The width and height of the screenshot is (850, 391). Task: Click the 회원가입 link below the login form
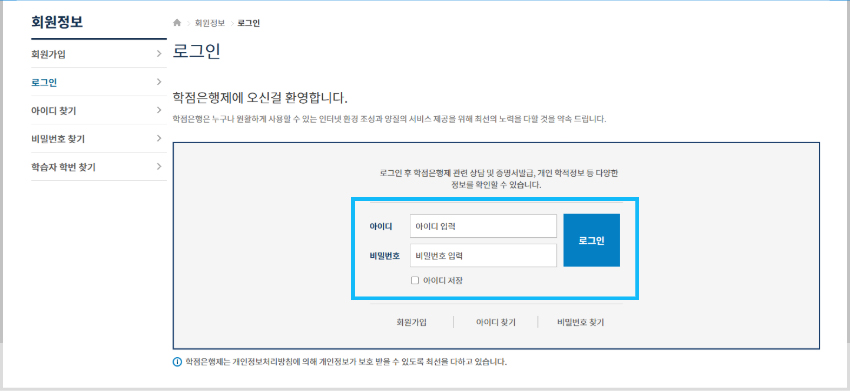pos(411,322)
